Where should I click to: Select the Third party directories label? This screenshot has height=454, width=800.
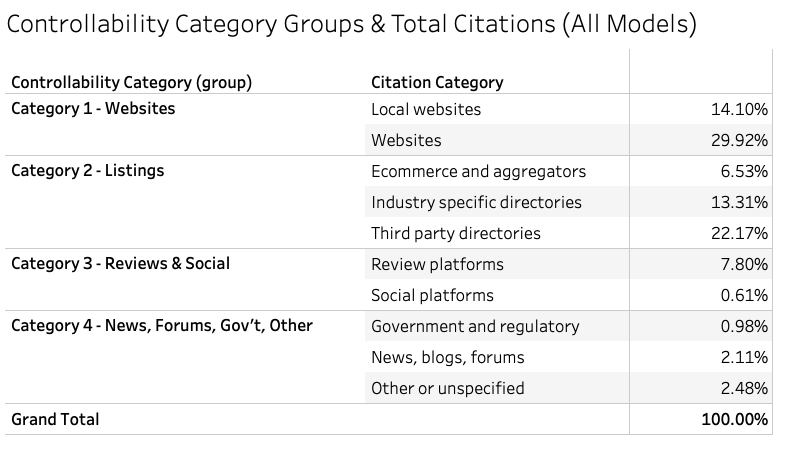click(x=456, y=233)
